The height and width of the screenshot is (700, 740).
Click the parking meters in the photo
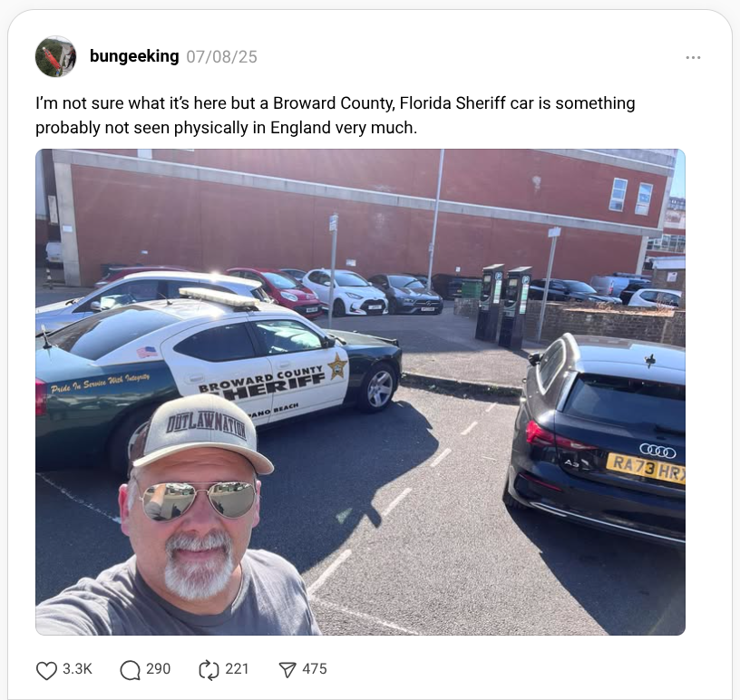(502, 306)
